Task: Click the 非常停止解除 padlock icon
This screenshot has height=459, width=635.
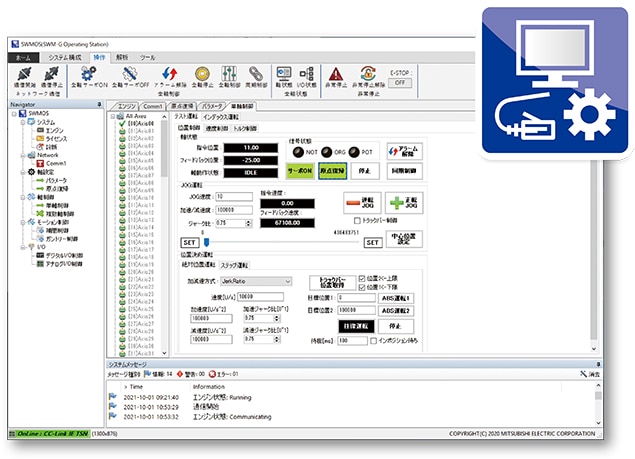Action: pyautogui.click(x=367, y=73)
